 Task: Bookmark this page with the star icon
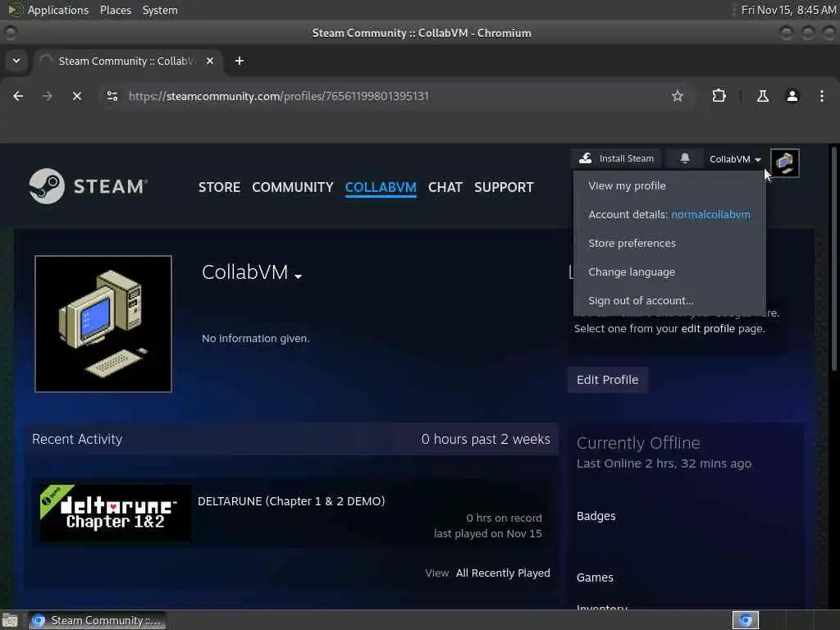click(x=677, y=96)
